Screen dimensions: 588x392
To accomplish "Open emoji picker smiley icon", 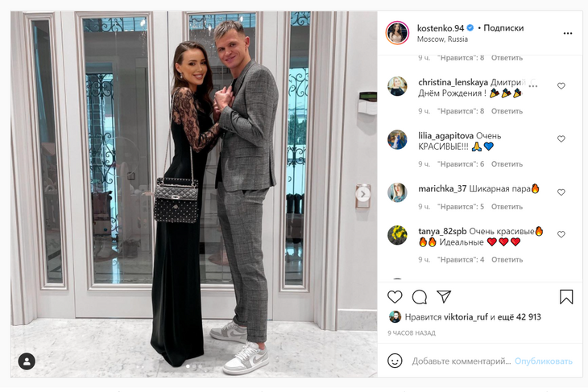I will point(395,361).
